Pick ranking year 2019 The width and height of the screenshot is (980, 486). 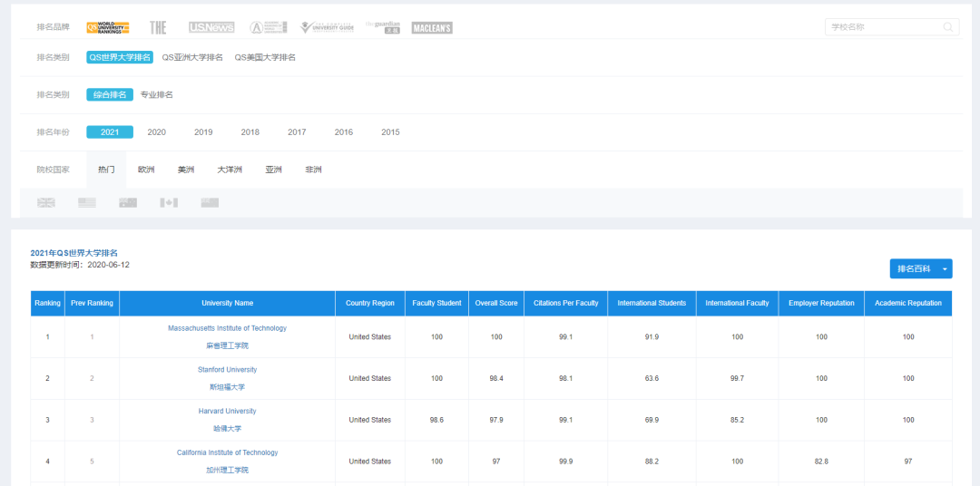pos(203,132)
